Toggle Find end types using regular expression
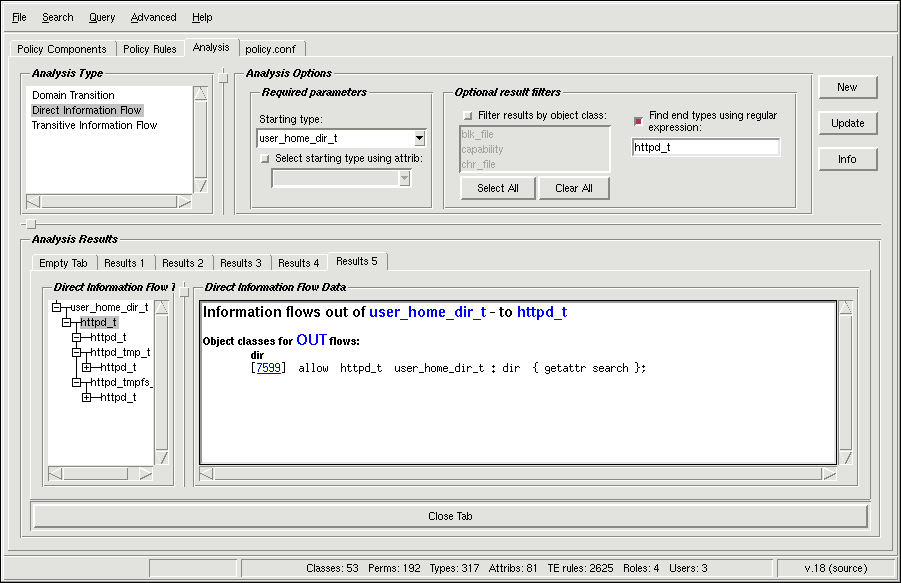The image size is (901, 583). pyautogui.click(x=638, y=121)
